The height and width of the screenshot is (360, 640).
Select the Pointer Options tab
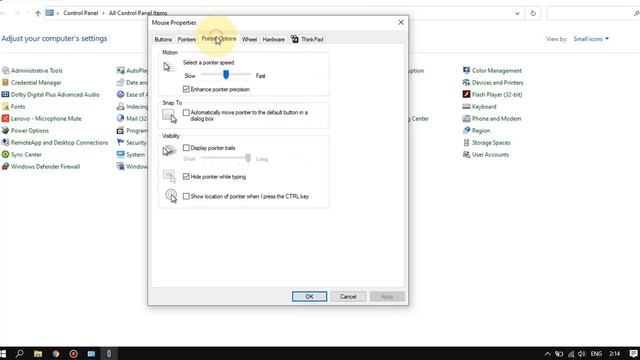click(219, 39)
